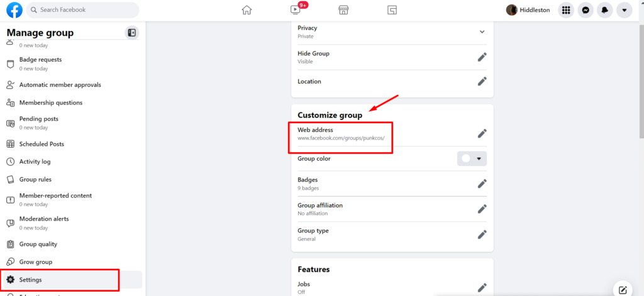Click the Hiddleston profile avatar

(511, 10)
